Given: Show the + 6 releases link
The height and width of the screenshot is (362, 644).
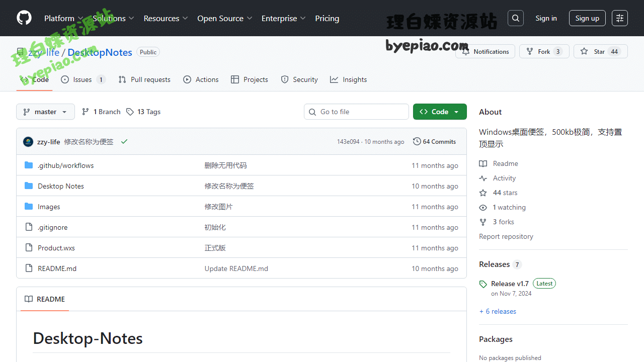Looking at the screenshot, I should pyautogui.click(x=498, y=311).
